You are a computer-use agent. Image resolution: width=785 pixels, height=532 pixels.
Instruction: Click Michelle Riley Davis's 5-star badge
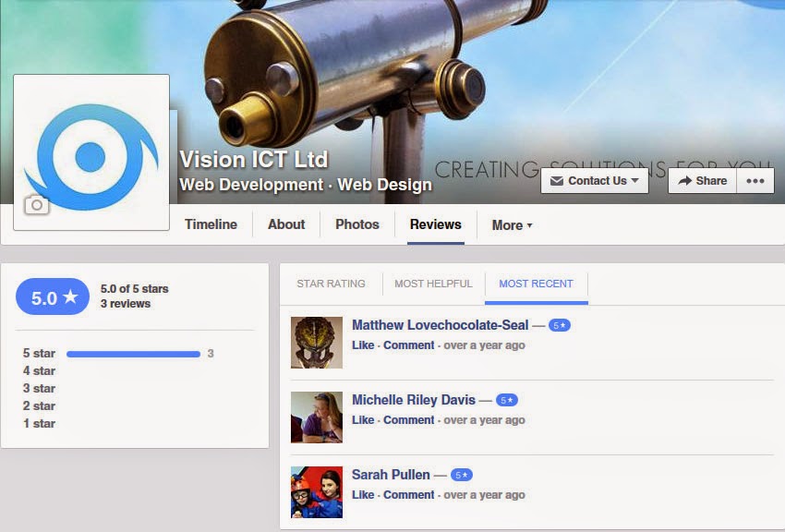(507, 400)
